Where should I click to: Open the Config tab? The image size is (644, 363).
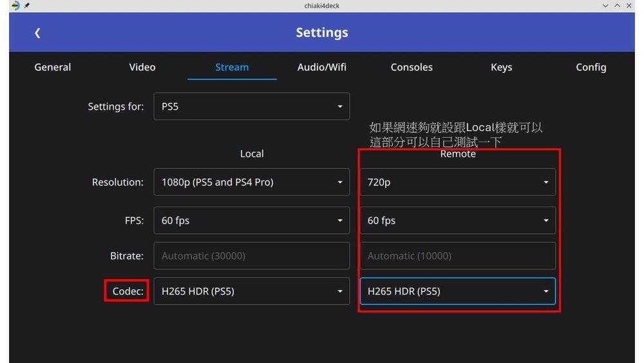591,67
